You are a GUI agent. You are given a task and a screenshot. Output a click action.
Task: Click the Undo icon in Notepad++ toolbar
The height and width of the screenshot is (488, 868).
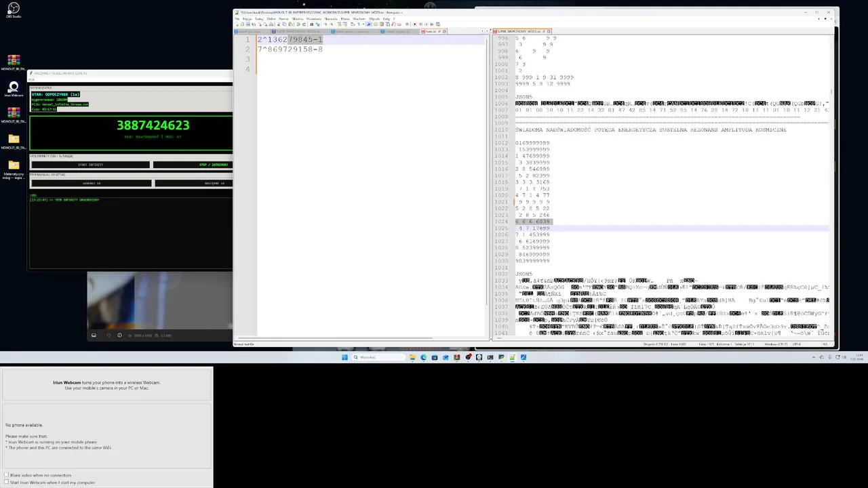298,24
